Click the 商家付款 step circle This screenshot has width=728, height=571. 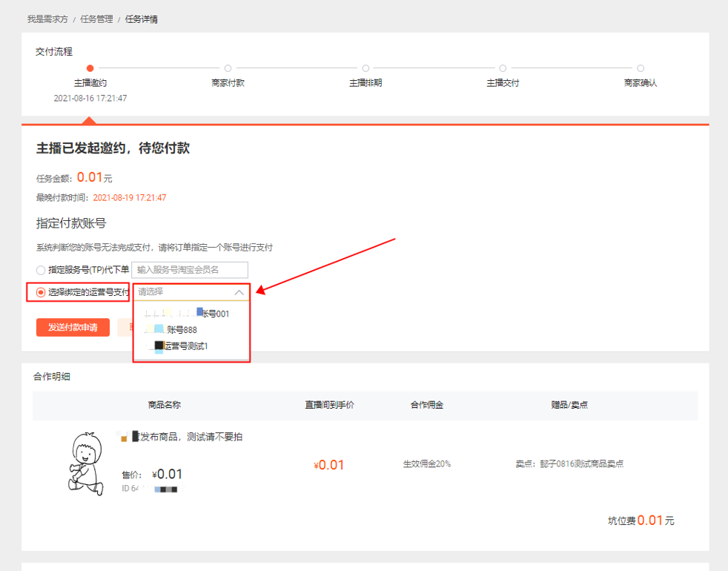click(228, 68)
